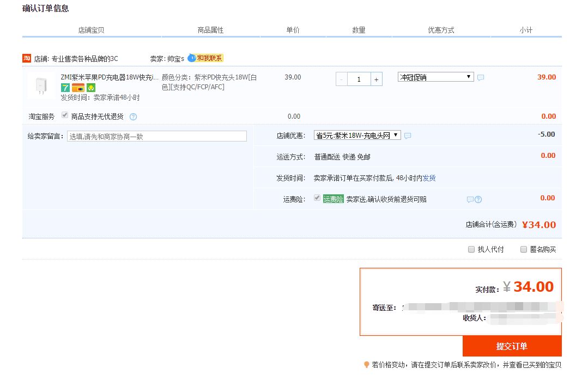
Task: Click the 小计 column header
Action: tap(526, 30)
